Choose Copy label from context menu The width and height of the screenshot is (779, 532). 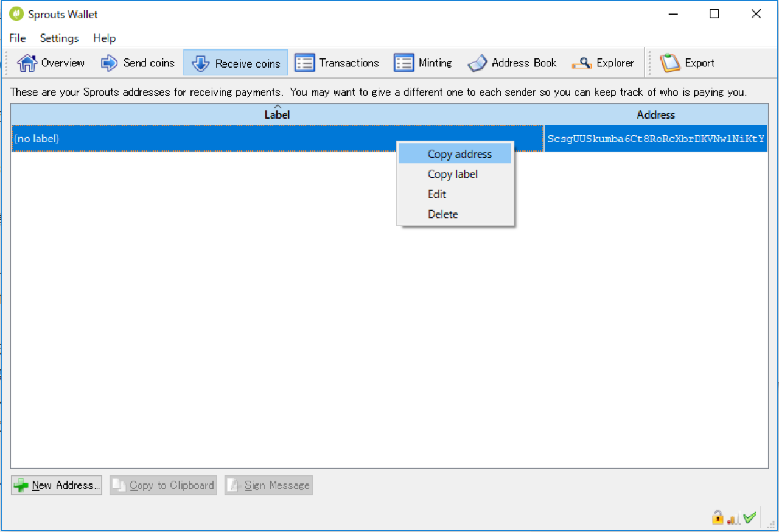[x=455, y=174]
